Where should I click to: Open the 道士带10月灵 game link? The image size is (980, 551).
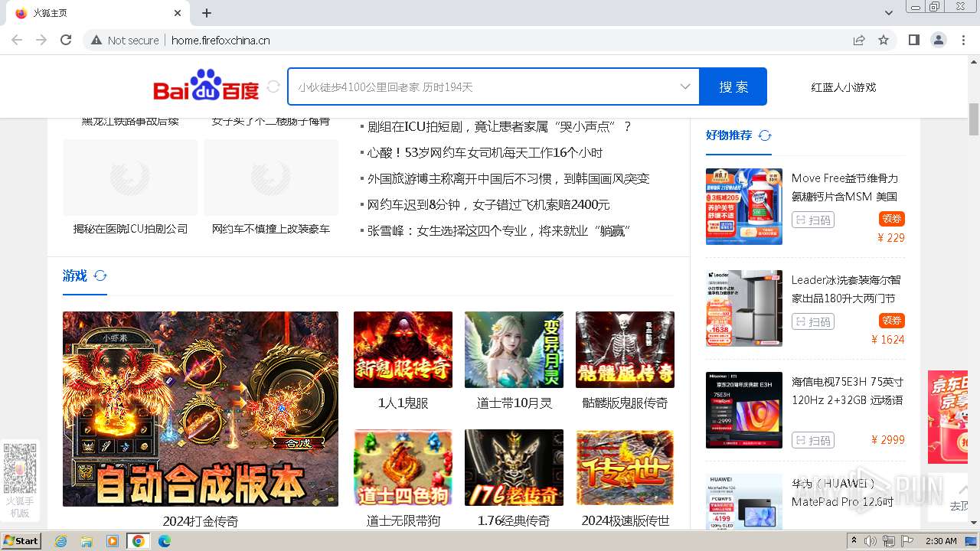click(x=514, y=403)
